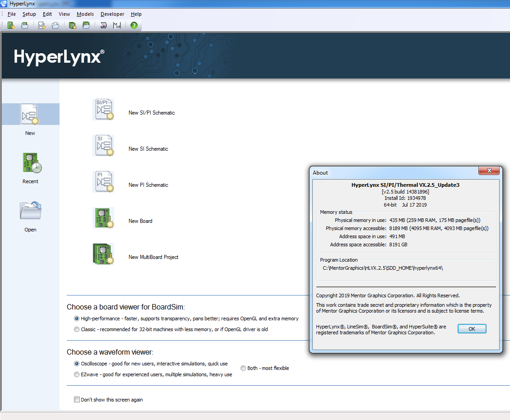Open a board file with the toolbar folder icon
Screen dimensions: 510x420
[x=25, y=25]
